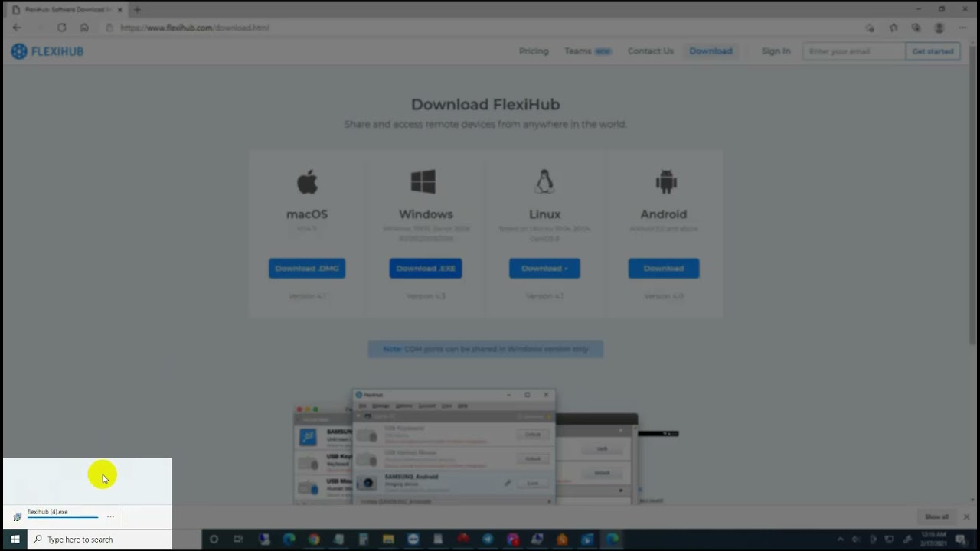The height and width of the screenshot is (551, 980).
Task: Close the FlexiHub Software Download tab
Action: coord(119,10)
